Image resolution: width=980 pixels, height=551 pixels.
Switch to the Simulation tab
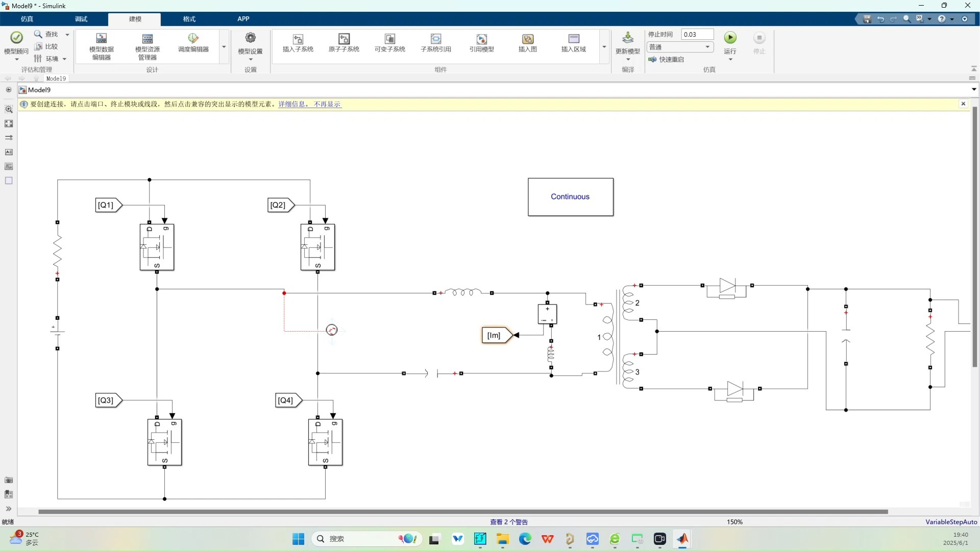(x=27, y=19)
